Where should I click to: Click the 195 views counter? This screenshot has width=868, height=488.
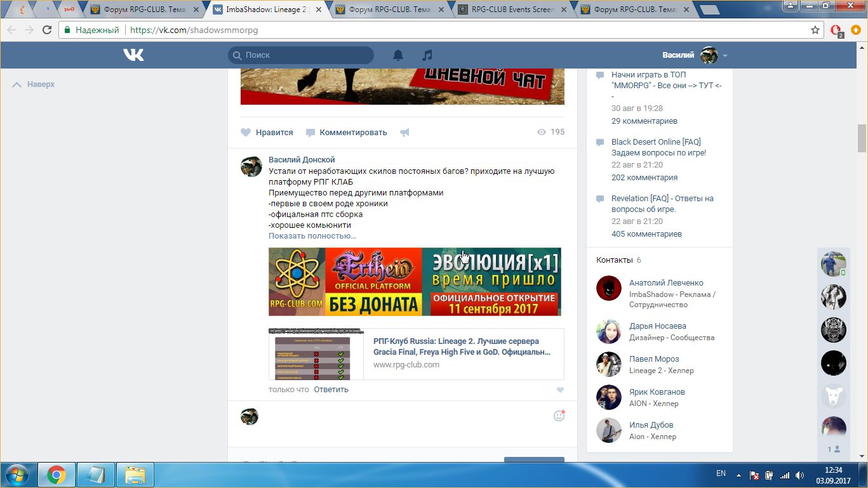[x=551, y=132]
